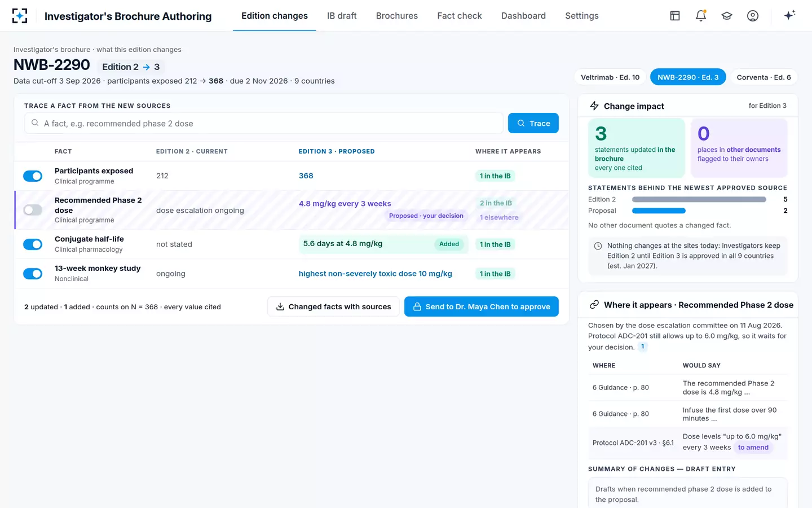This screenshot has height=508, width=812.
Task: Select the Edition changes tab
Action: [x=275, y=16]
